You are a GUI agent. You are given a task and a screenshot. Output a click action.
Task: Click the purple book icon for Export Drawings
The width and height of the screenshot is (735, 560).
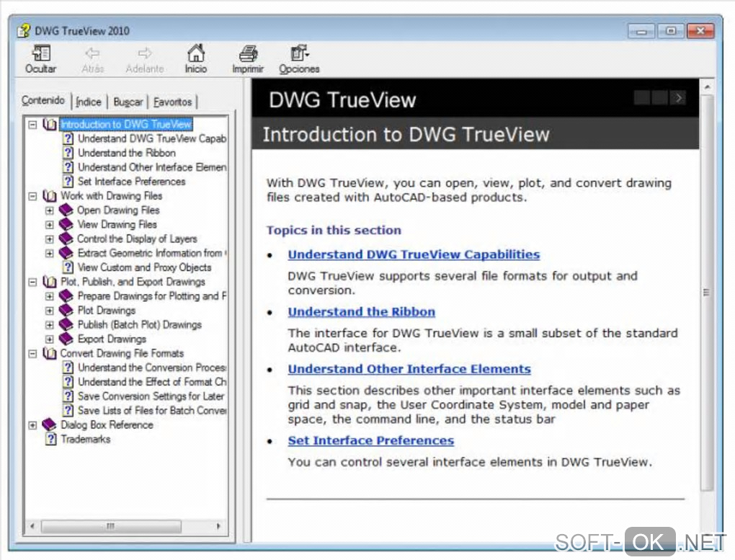tap(66, 339)
